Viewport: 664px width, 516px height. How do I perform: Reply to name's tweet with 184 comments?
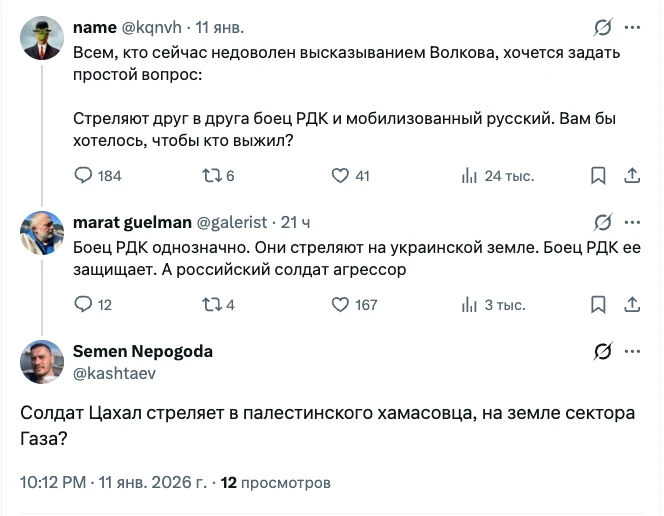click(x=84, y=176)
